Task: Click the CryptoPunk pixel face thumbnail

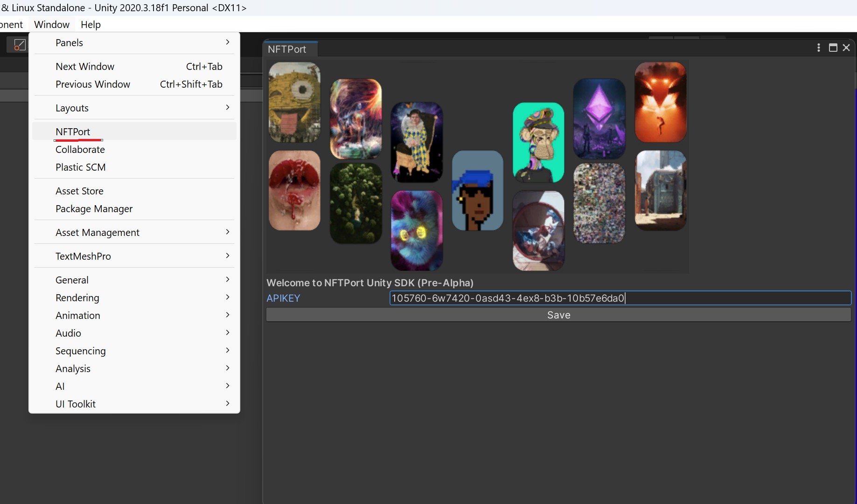Action: point(478,190)
